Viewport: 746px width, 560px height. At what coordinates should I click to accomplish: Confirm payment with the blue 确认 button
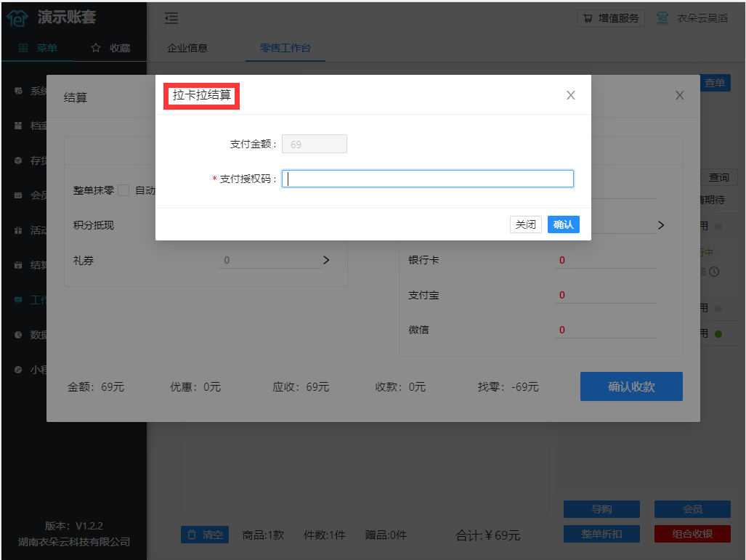[x=563, y=224]
